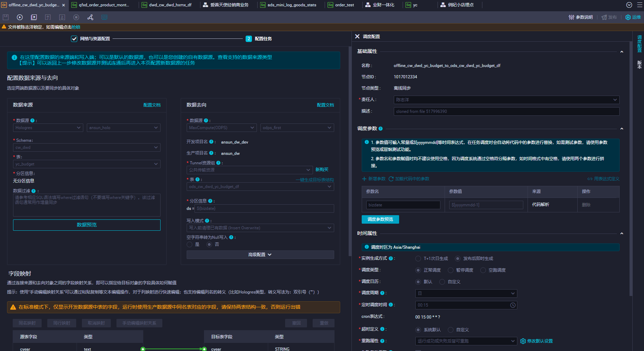644x351 pixels.
Task: Open the hamburger menu at top right
Action: [x=640, y=5]
